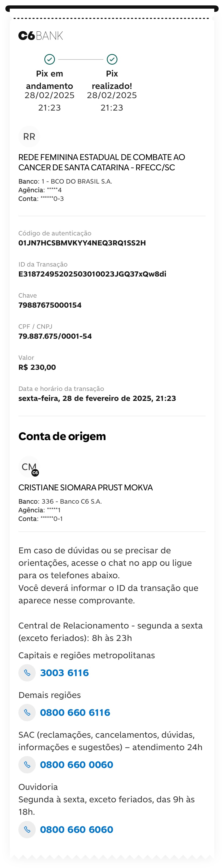Viewport: 224px width, 868px height.
Task: Click the phone icon beside 0800 660 6116
Action: tap(27, 712)
